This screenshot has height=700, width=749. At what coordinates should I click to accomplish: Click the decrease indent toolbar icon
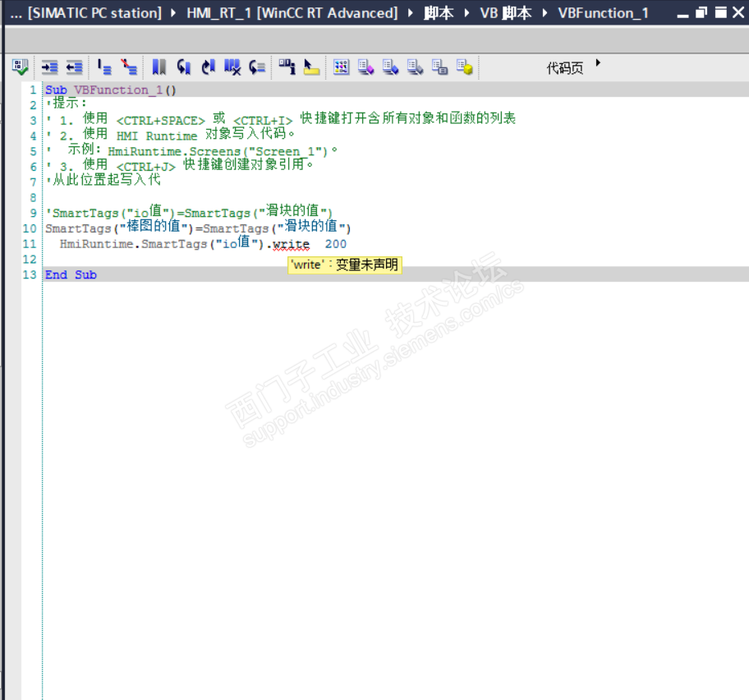pos(74,67)
